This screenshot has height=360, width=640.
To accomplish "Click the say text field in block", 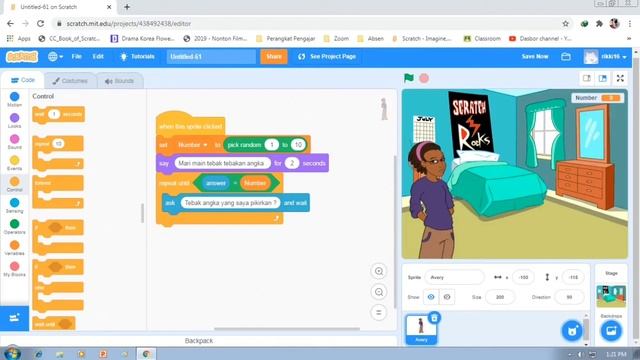I will (222, 163).
